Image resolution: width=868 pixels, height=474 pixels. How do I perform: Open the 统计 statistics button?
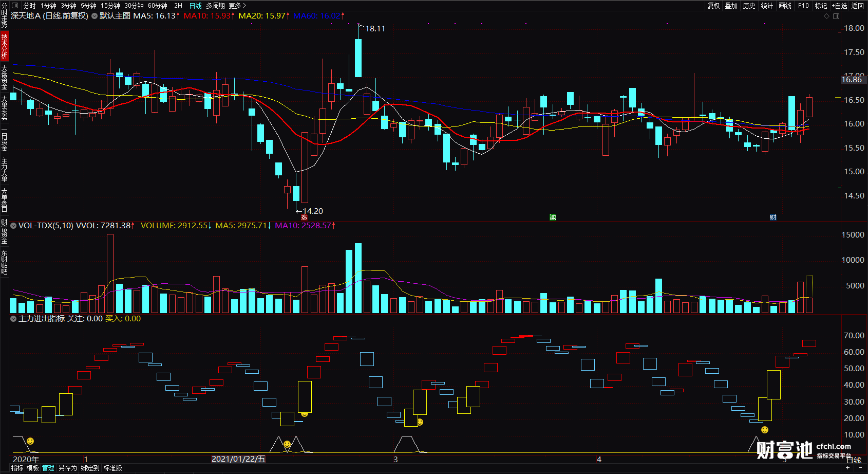767,6
